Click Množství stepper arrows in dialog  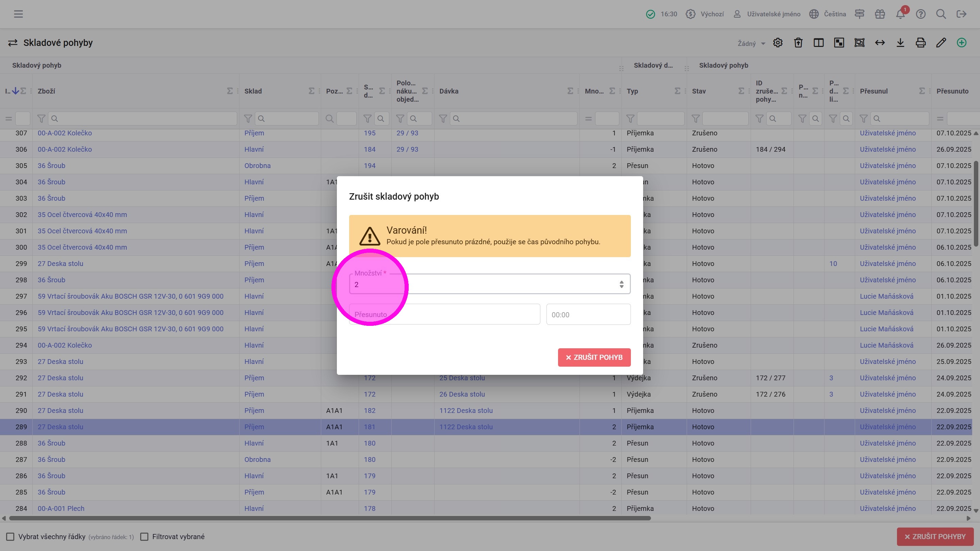coord(621,284)
